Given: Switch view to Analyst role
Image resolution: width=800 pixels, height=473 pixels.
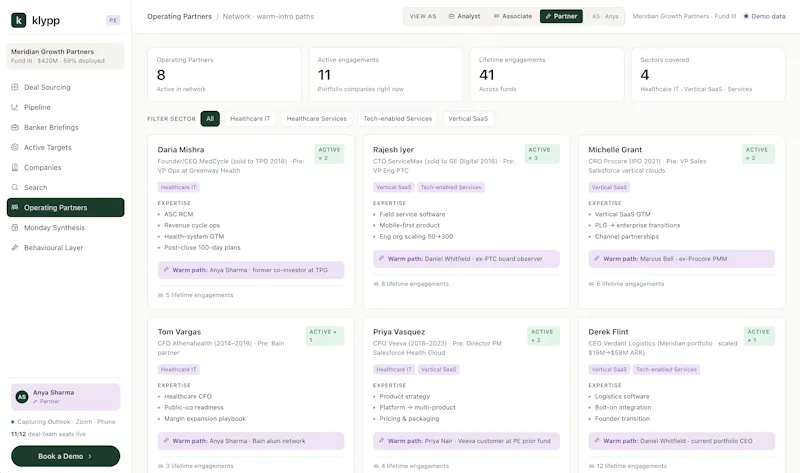Looking at the screenshot, I should [x=464, y=16].
